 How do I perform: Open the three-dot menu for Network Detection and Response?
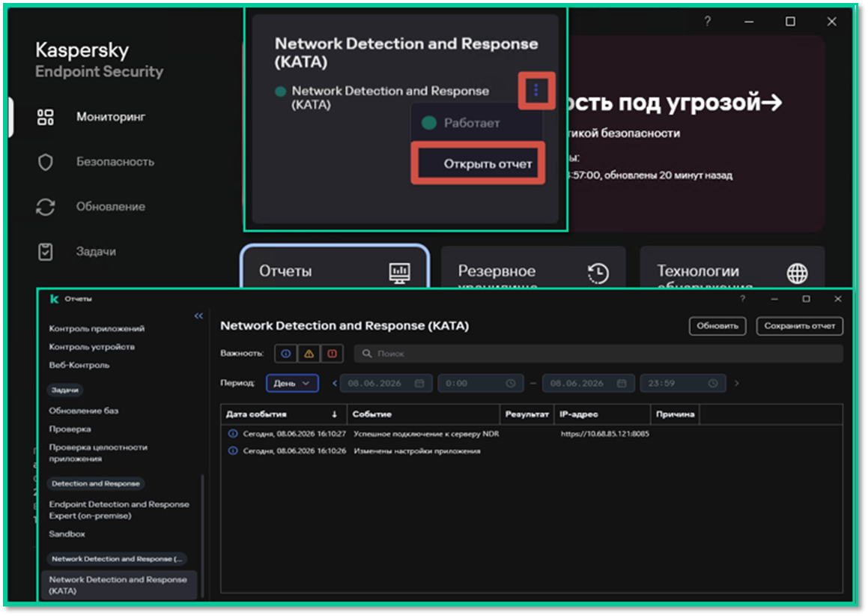tap(536, 90)
